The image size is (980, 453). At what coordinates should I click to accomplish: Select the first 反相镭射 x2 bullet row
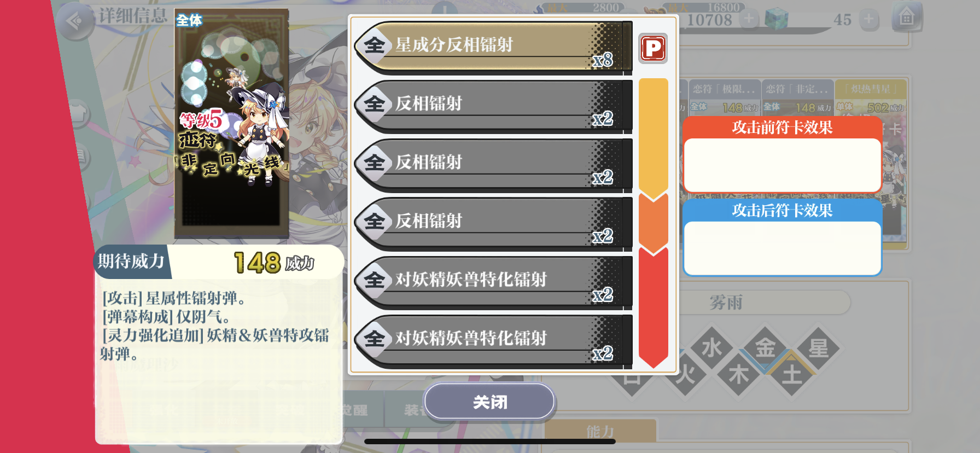point(493,105)
